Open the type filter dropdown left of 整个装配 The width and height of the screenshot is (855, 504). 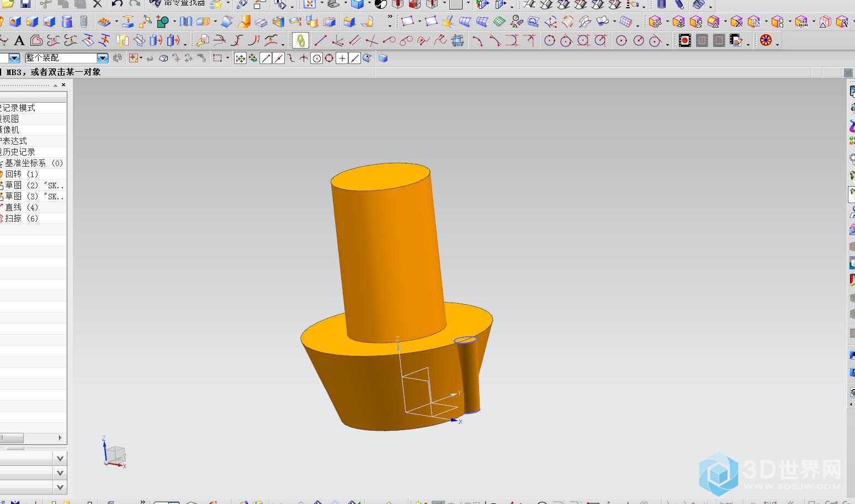point(14,58)
